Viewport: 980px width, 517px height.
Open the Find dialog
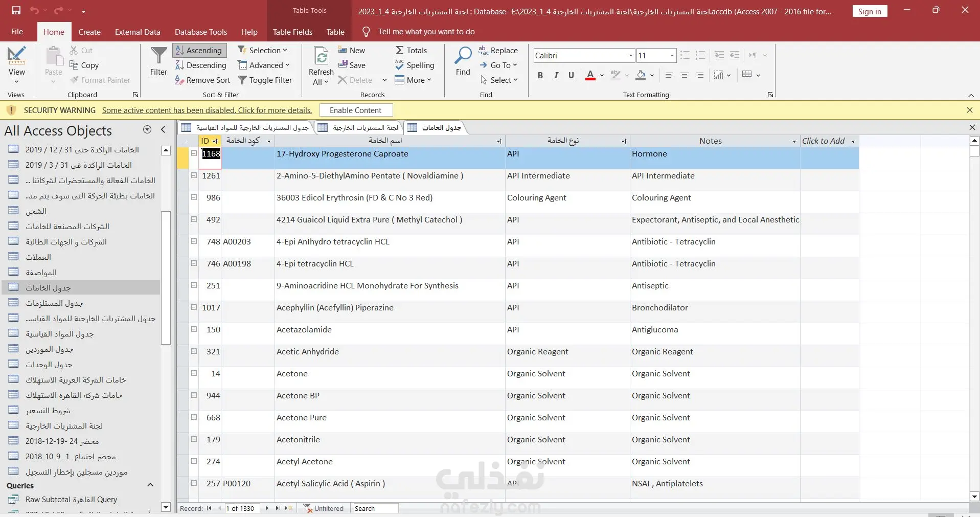point(463,61)
